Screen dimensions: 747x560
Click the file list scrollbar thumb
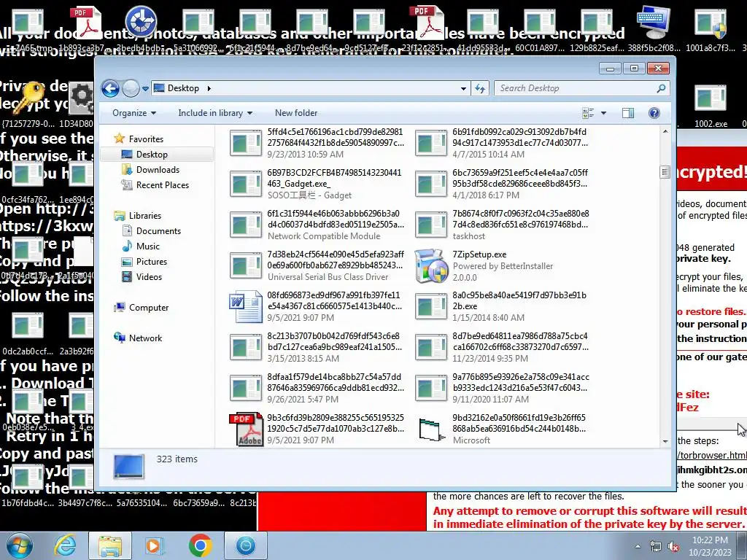point(665,171)
